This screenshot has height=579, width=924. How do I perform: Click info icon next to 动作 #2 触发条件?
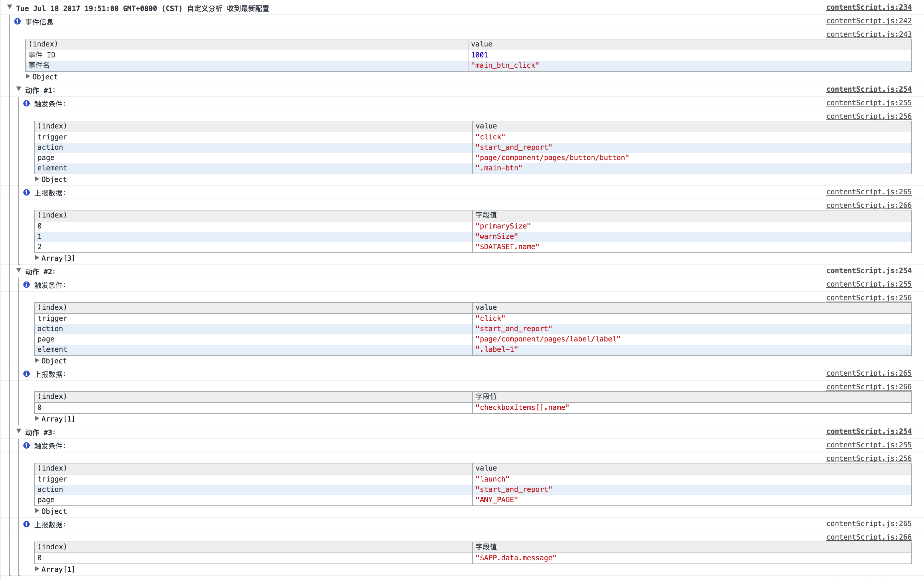(26, 285)
